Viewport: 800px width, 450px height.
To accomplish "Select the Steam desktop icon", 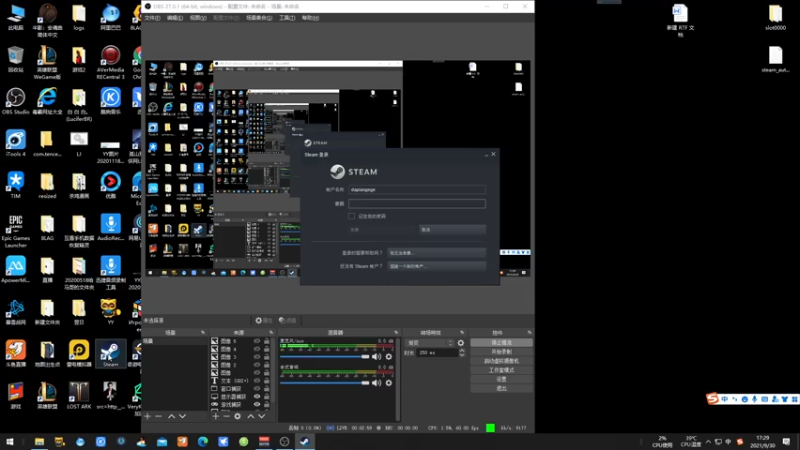I will tap(110, 354).
